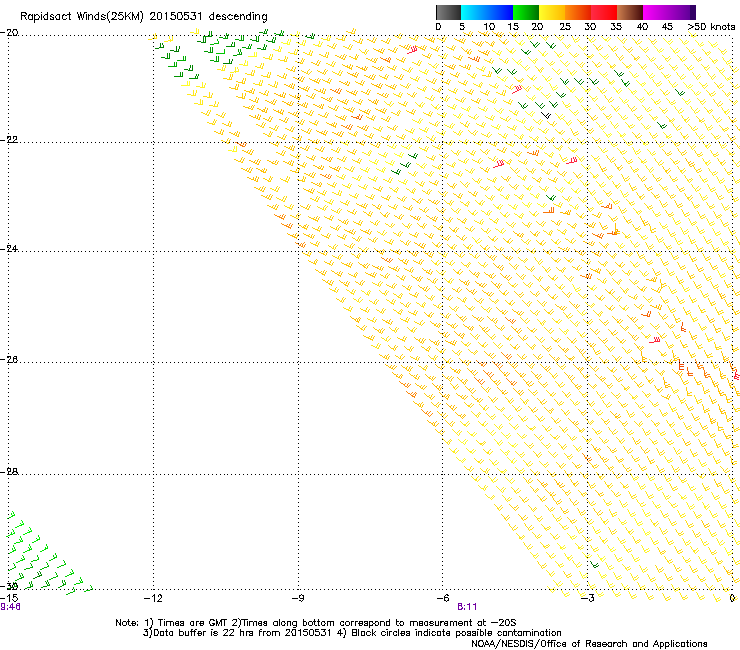Click the '35' legend scale label
740x650 pixels.
[x=616, y=27]
